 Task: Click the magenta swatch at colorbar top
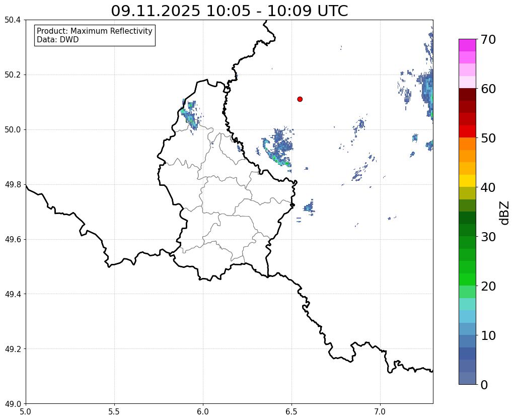(467, 45)
